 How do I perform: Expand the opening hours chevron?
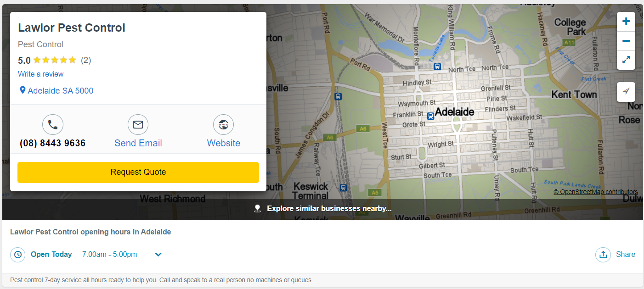pos(158,255)
